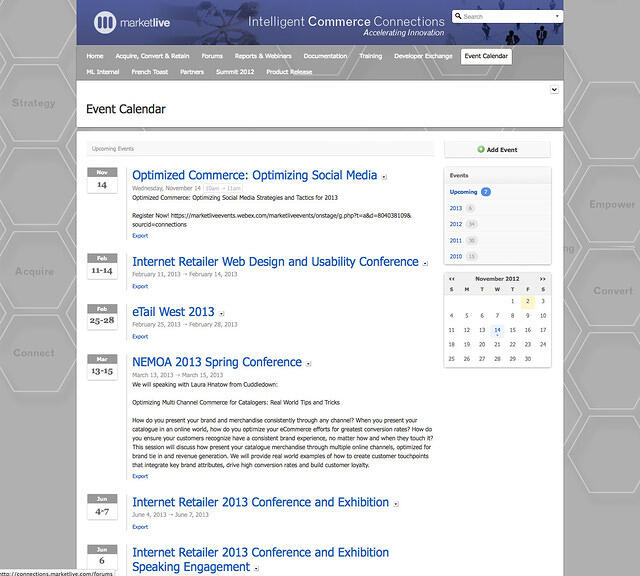Image resolution: width=640 pixels, height=576 pixels.
Task: Click the marketlive logo
Action: pos(132,22)
